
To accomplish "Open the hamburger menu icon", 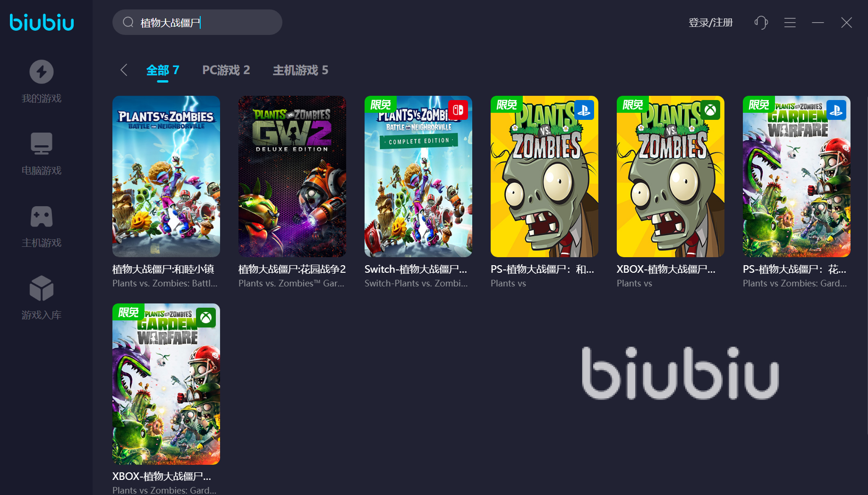I will point(790,23).
